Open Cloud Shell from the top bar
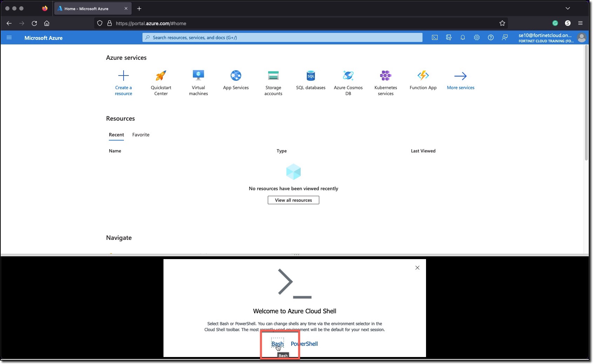593x364 pixels. [435, 37]
